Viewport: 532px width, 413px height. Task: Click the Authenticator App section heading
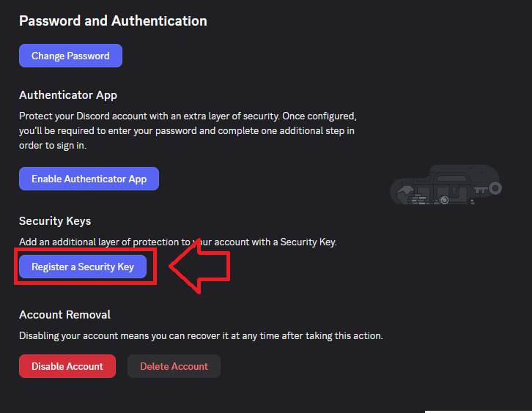pos(68,95)
